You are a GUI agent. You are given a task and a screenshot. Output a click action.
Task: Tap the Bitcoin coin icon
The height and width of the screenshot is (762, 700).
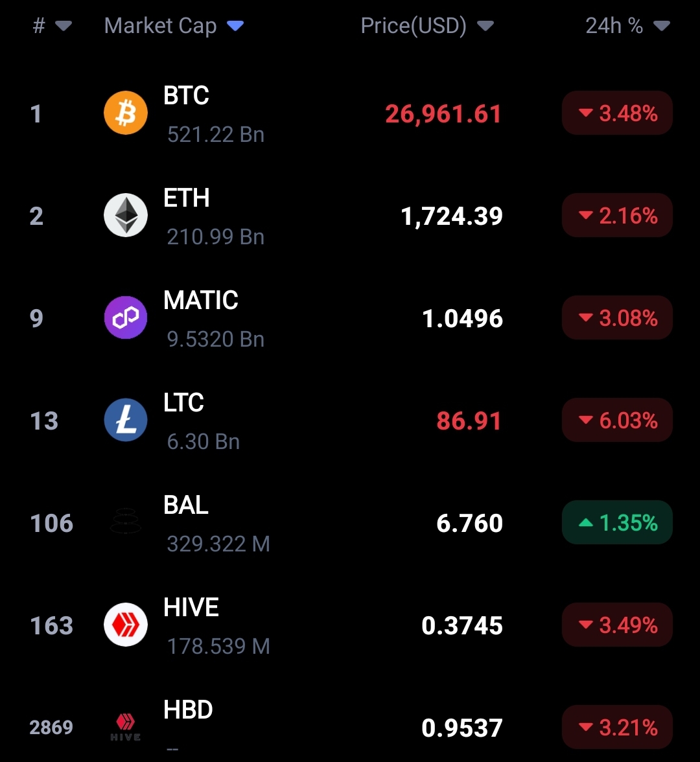pyautogui.click(x=126, y=113)
